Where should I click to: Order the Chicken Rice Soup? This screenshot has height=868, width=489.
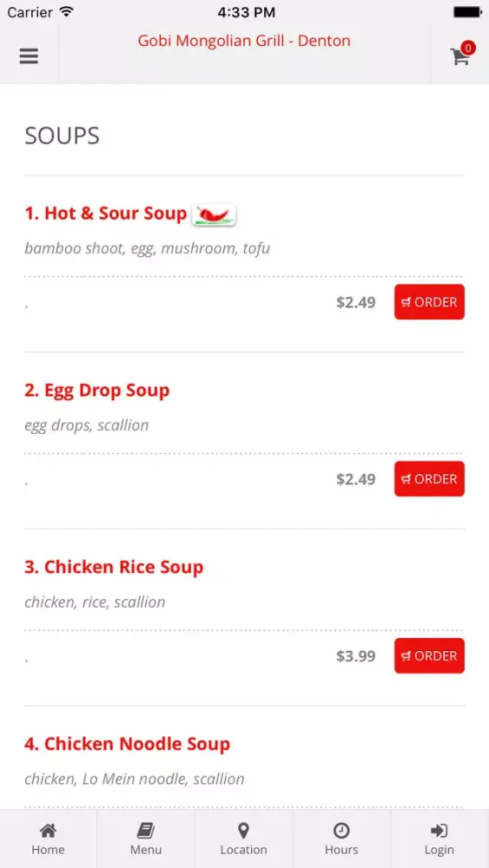click(x=429, y=655)
